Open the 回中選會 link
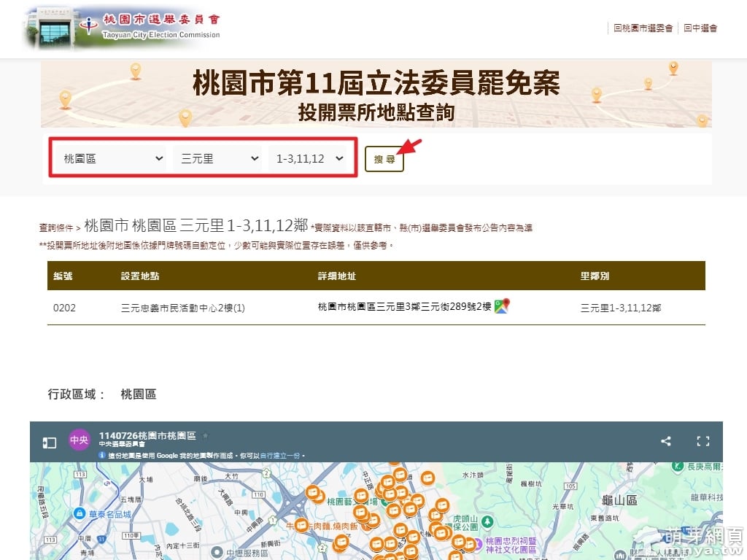Viewport: 747px width, 560px height. [700, 28]
